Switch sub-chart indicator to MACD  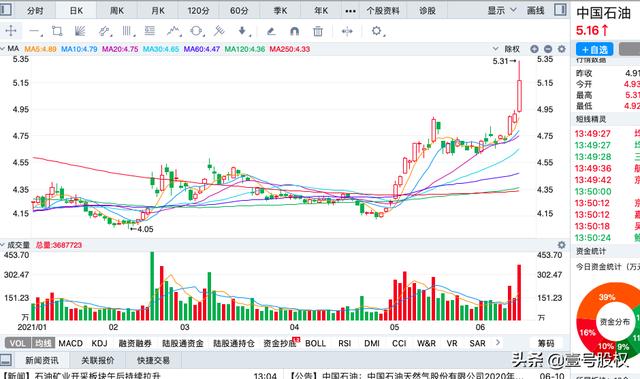(x=70, y=343)
